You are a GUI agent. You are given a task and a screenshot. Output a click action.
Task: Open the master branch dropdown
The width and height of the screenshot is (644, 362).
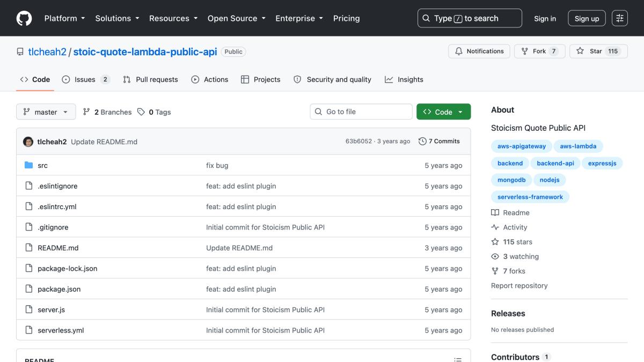click(x=46, y=112)
